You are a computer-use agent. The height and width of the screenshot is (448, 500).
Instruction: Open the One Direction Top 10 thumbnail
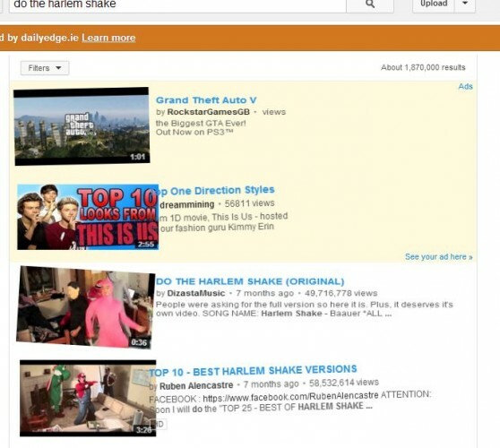88,217
